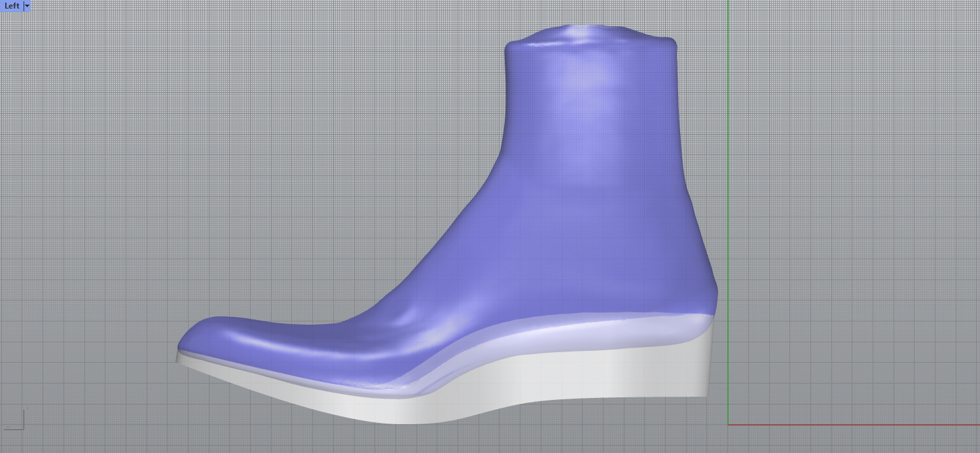Select the green vertical construction axis line
Image resolution: width=980 pixels, height=453 pixels.
(728, 196)
